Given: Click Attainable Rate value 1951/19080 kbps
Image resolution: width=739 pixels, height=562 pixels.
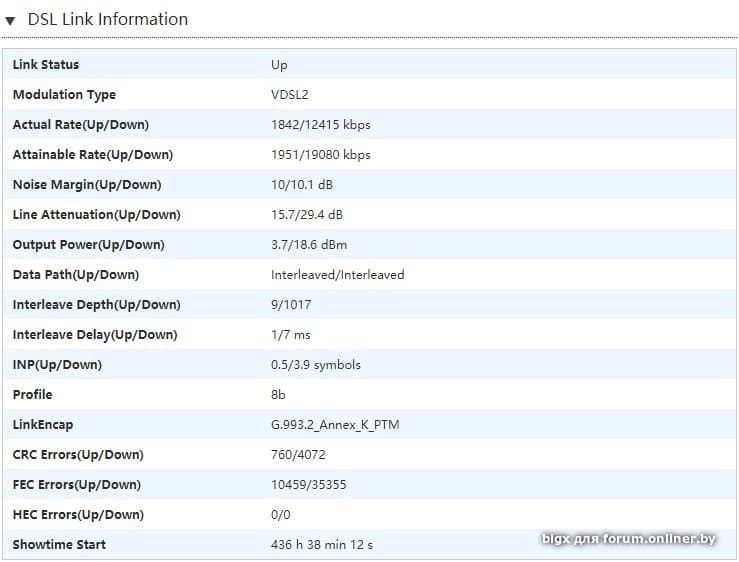Looking at the screenshot, I should [320, 155].
